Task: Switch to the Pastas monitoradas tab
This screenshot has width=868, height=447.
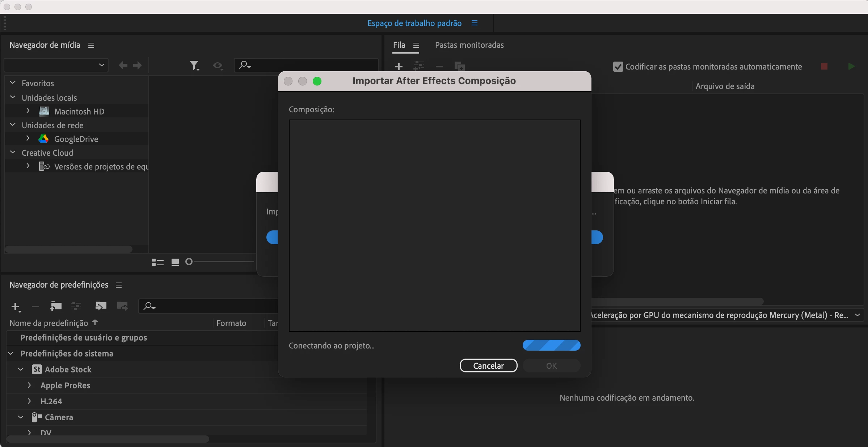Action: click(x=469, y=45)
